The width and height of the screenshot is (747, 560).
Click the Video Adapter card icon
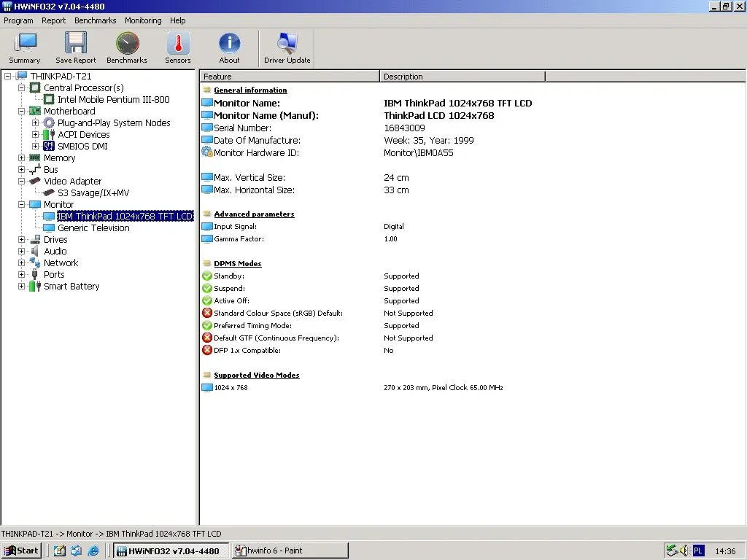[35, 181]
